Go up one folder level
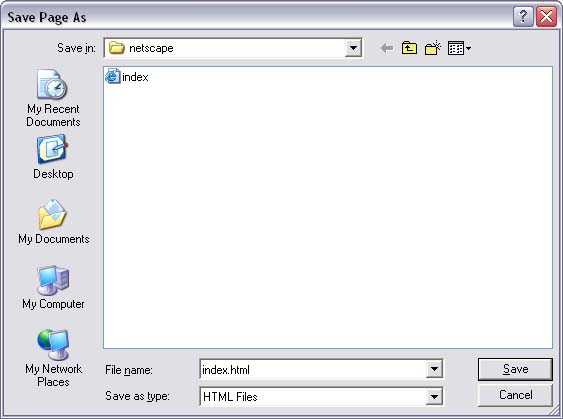Viewport: 563px width, 419px height. [409, 48]
